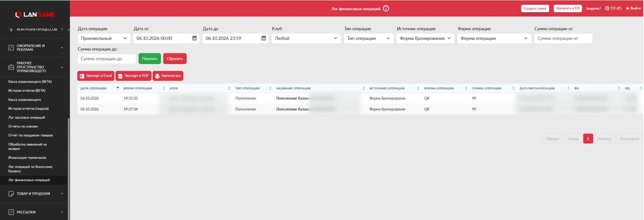Click Экспорт в PDF button

tap(133, 76)
